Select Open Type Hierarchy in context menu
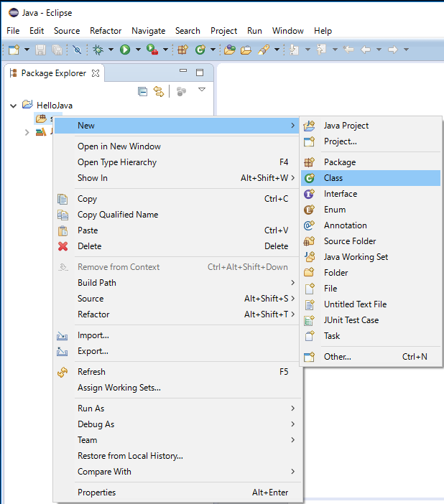The image size is (444, 504). tap(177, 162)
